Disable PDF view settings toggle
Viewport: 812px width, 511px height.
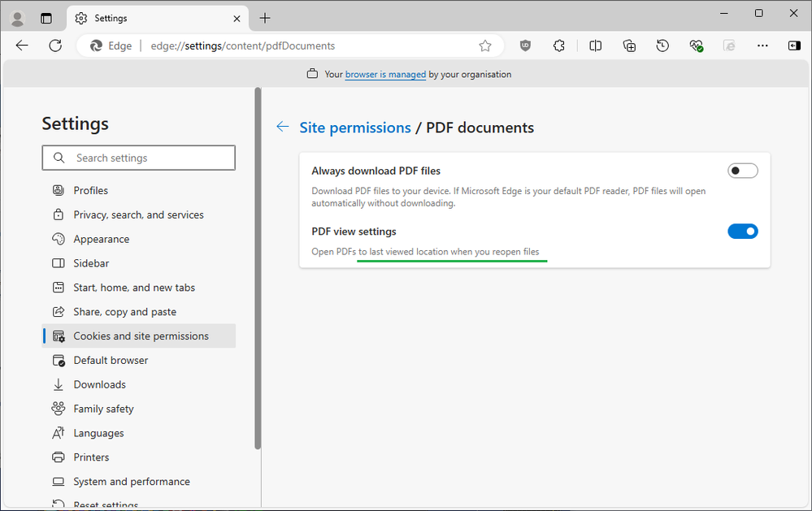coord(742,232)
